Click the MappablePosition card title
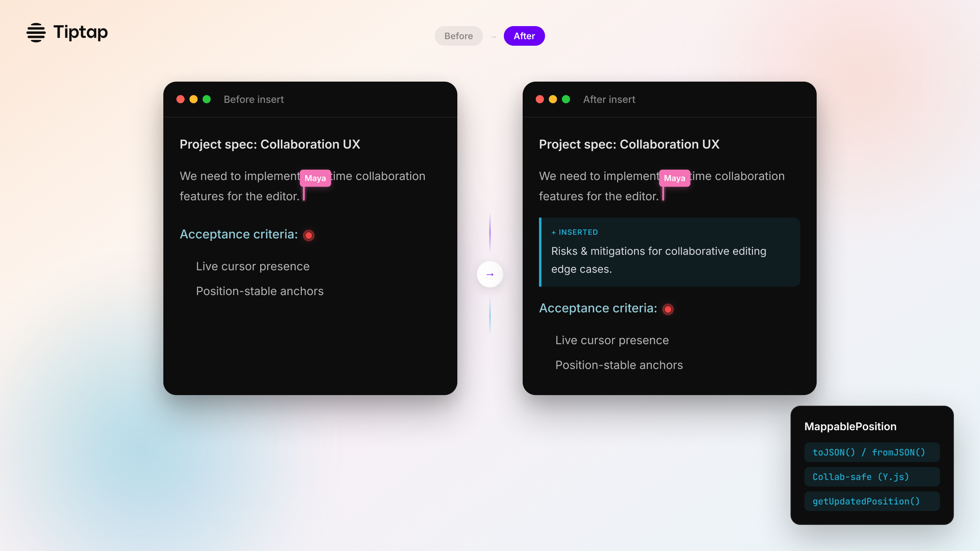This screenshot has height=551, width=980. click(851, 427)
